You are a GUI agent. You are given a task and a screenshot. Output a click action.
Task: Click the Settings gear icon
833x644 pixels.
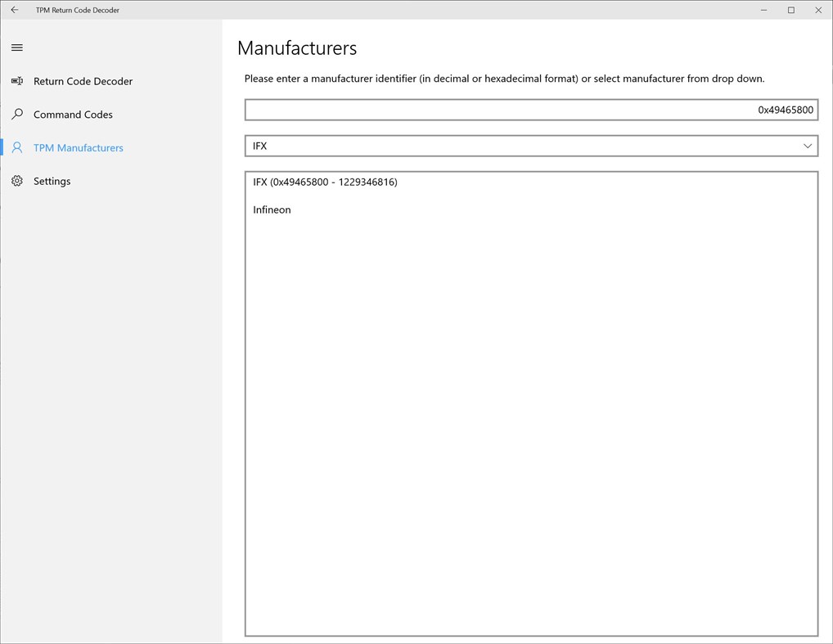(x=16, y=181)
